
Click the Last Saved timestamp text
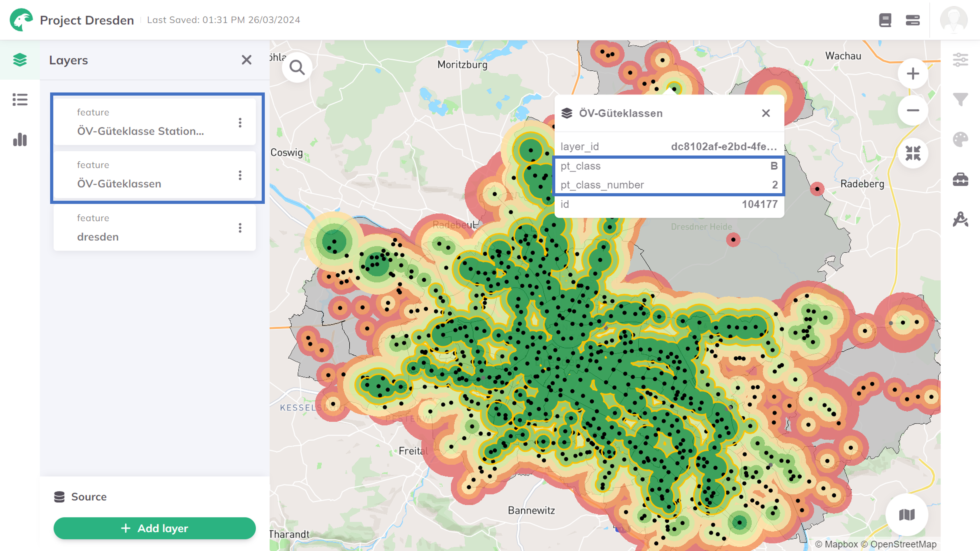click(223, 20)
